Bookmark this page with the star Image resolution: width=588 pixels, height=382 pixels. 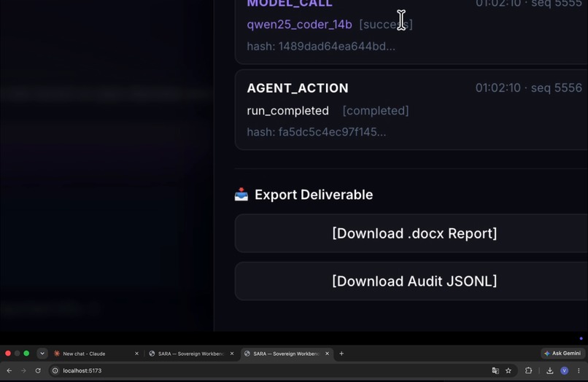click(508, 371)
